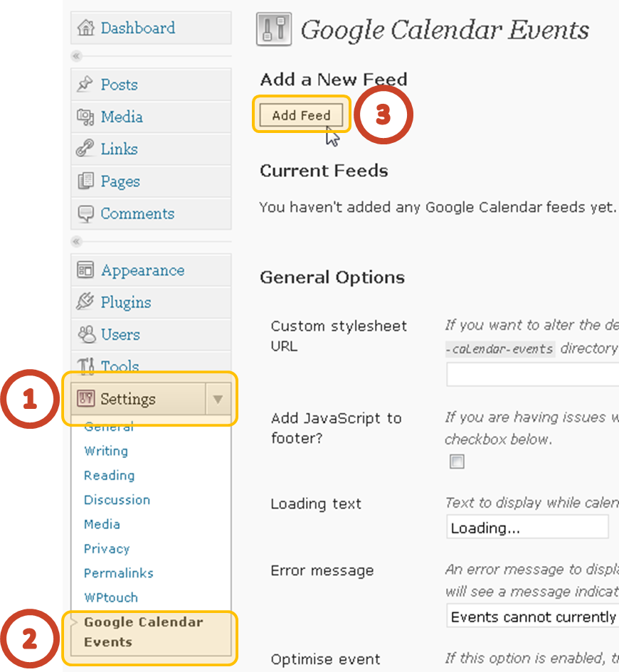This screenshot has width=619, height=672.
Task: Click the Add Feed button
Action: point(301,115)
